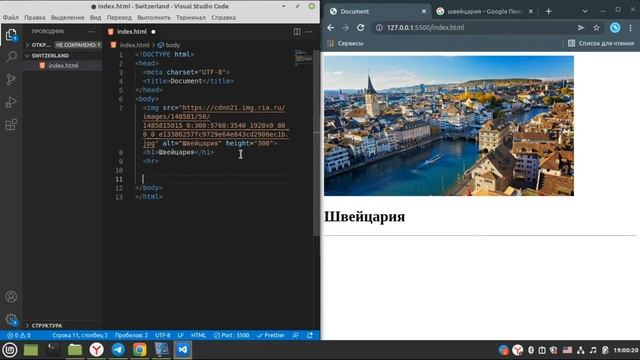Click index.html in the breadcrumb

click(131, 45)
